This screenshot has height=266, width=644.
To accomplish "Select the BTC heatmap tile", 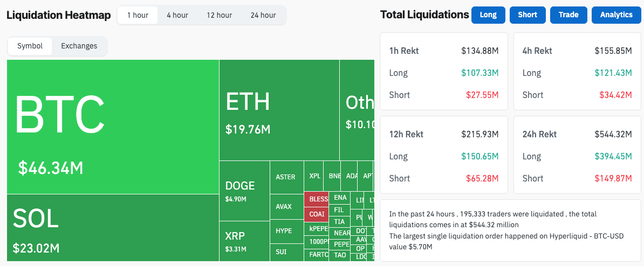I will [x=113, y=127].
